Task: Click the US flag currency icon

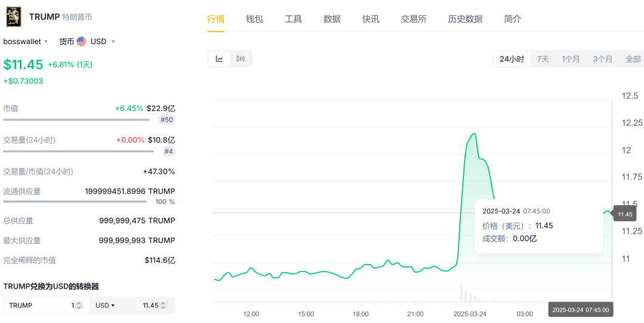Action: click(x=81, y=42)
